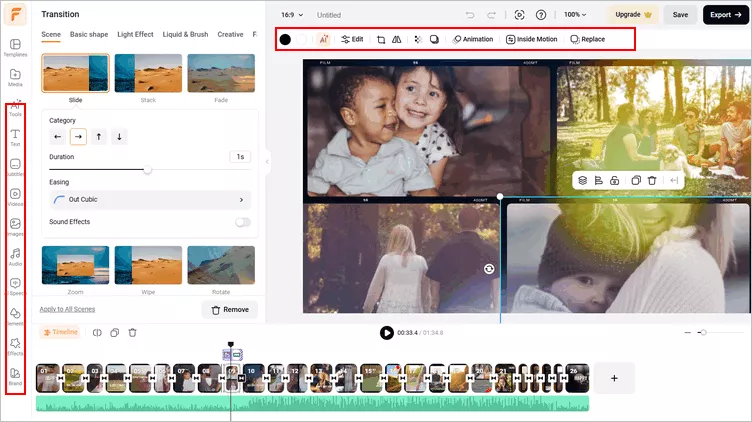752x422 pixels.
Task: Open the Out Cubic easing dropdown
Action: coord(150,199)
